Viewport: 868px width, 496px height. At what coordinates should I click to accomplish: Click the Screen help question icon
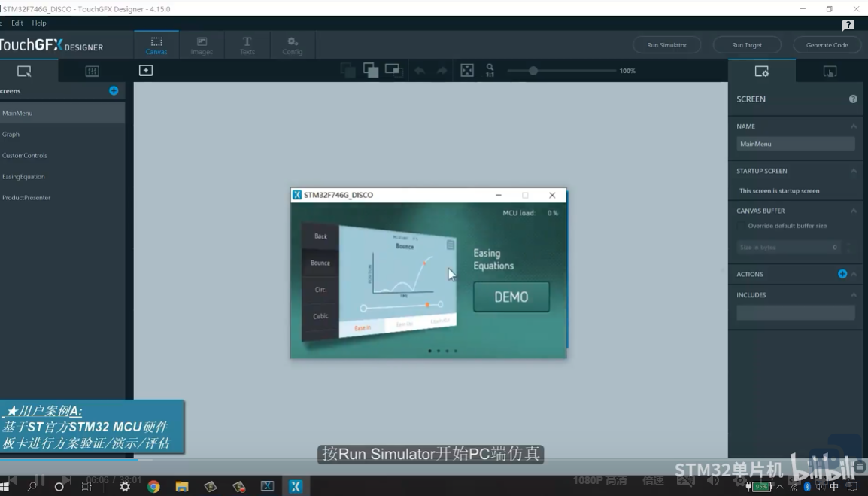click(853, 99)
